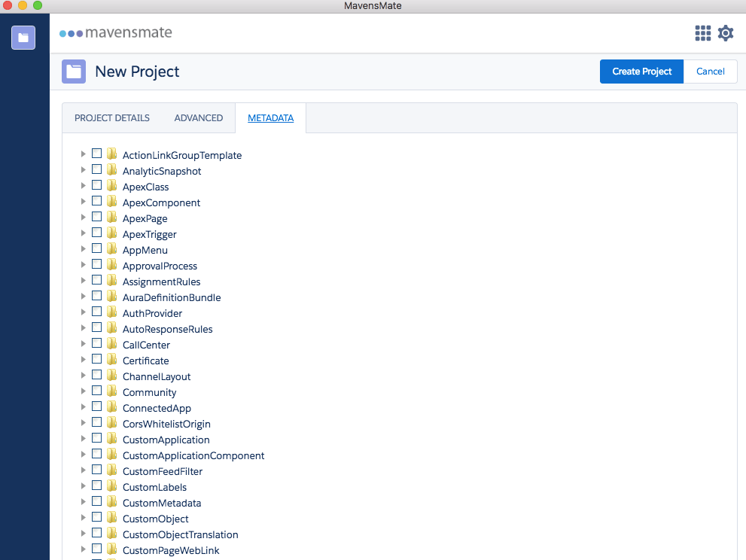This screenshot has height=560, width=746.
Task: Select the CorsWhitelistOrigin label
Action: click(x=166, y=424)
